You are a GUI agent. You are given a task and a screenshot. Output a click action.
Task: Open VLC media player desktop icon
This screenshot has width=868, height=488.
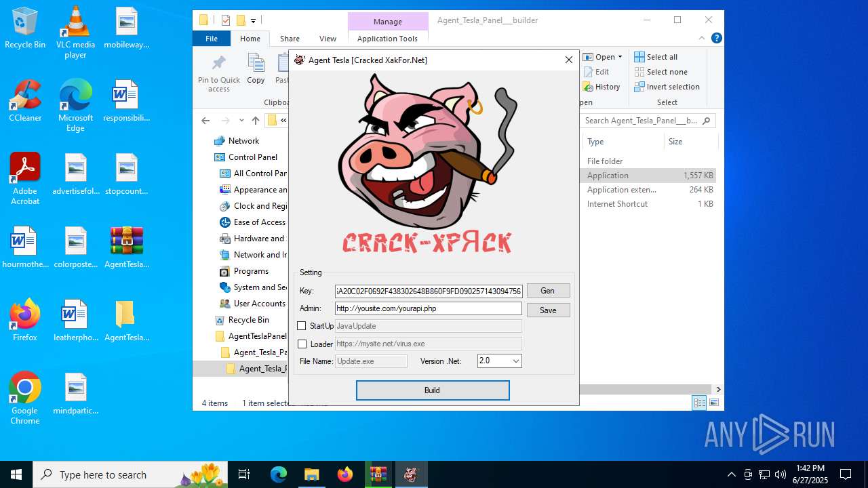75,33
